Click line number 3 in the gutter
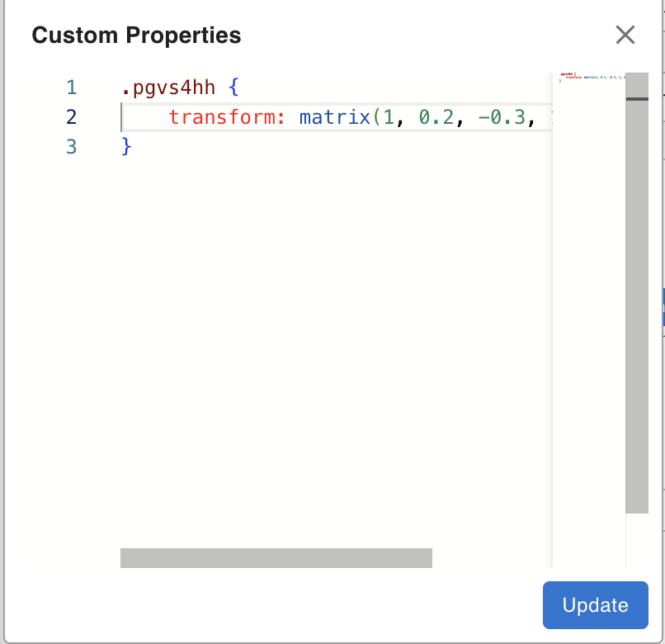 coord(71,147)
